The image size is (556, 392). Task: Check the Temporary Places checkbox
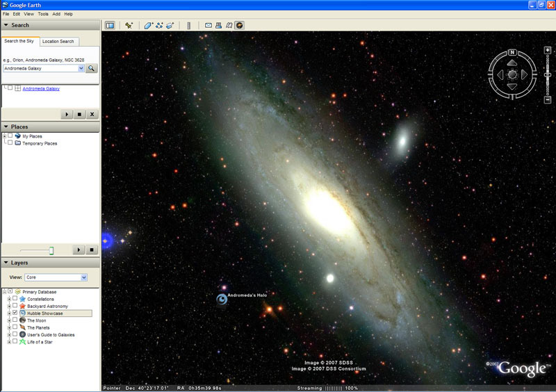tap(10, 143)
